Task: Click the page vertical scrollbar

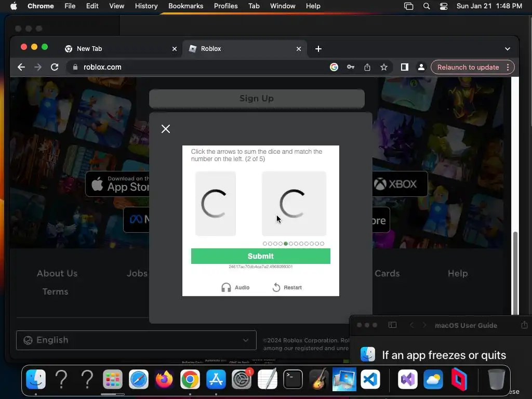Action: click(x=515, y=273)
